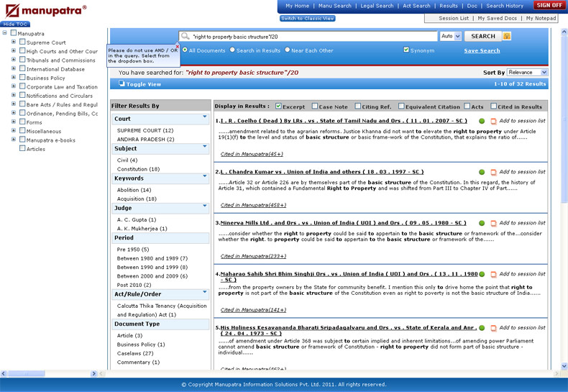Click the Toggle View icon
The image size is (568, 392).
[x=122, y=83]
